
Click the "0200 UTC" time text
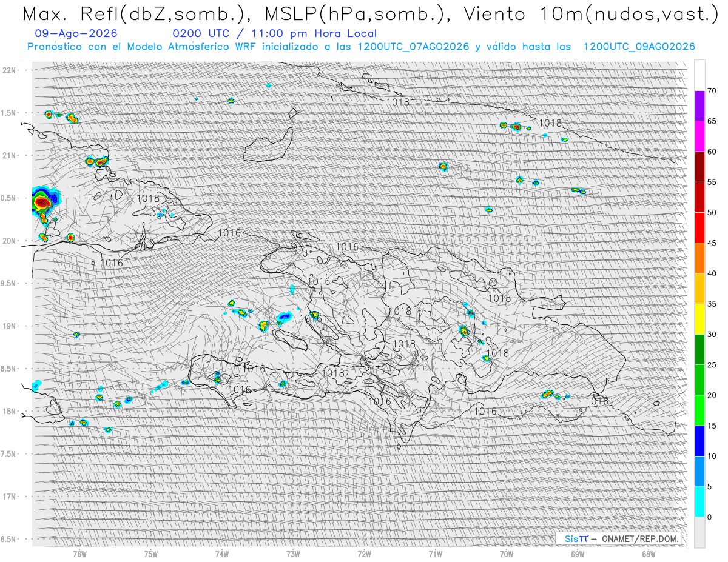point(202,34)
